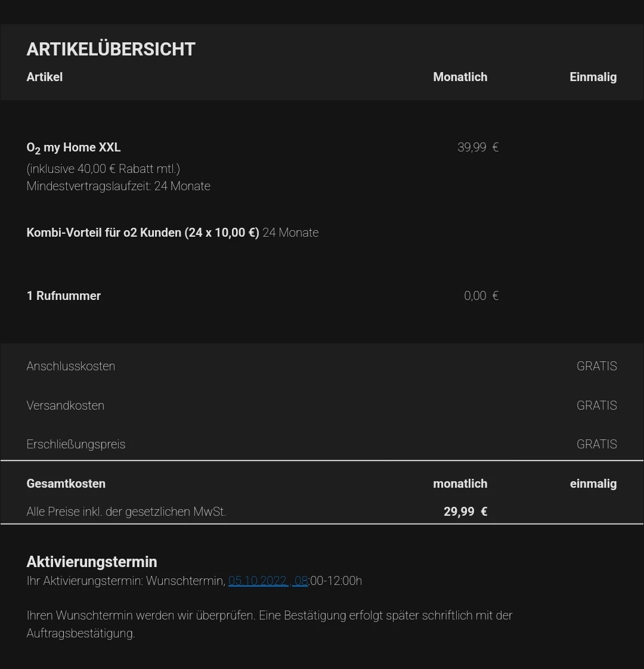This screenshot has width=644, height=669.
Task: Click the 39,99 € monthly price
Action: click(478, 147)
